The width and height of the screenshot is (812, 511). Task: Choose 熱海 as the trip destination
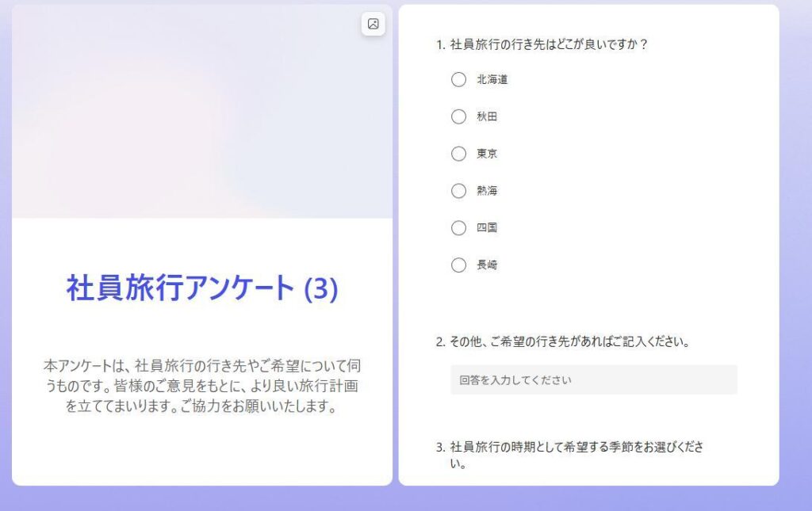point(458,191)
